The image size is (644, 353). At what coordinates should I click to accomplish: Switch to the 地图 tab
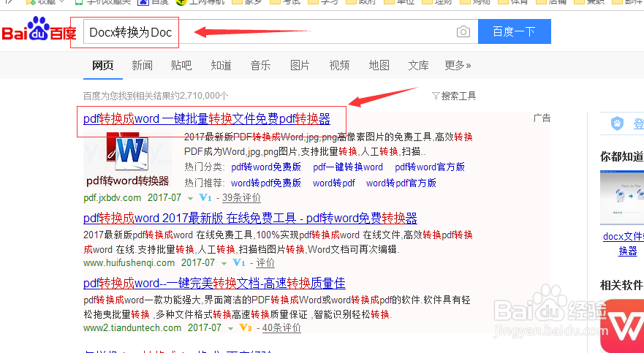pos(379,65)
